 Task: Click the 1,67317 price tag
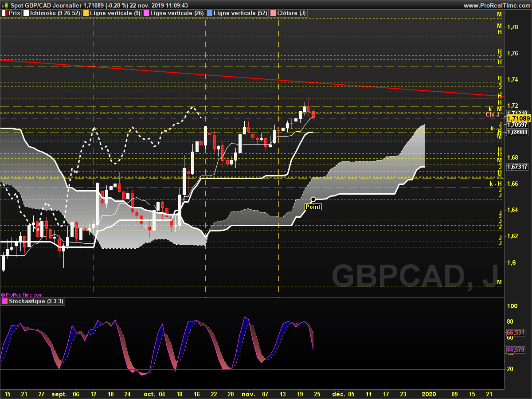point(517,167)
